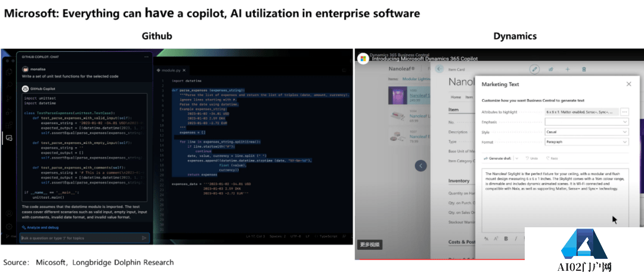Screen dimensions: 644x272
Task: Click the send arrow in Copilot chat
Action: pos(144,238)
